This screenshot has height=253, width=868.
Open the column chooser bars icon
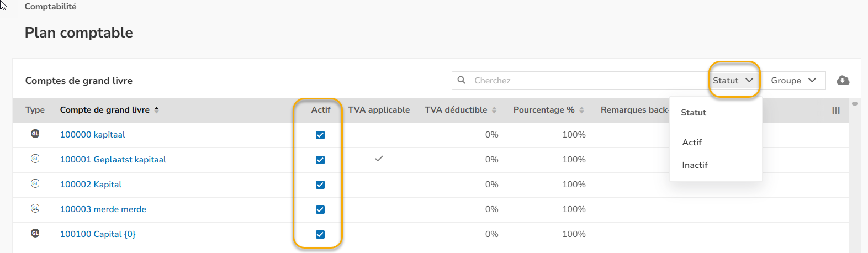coord(836,110)
